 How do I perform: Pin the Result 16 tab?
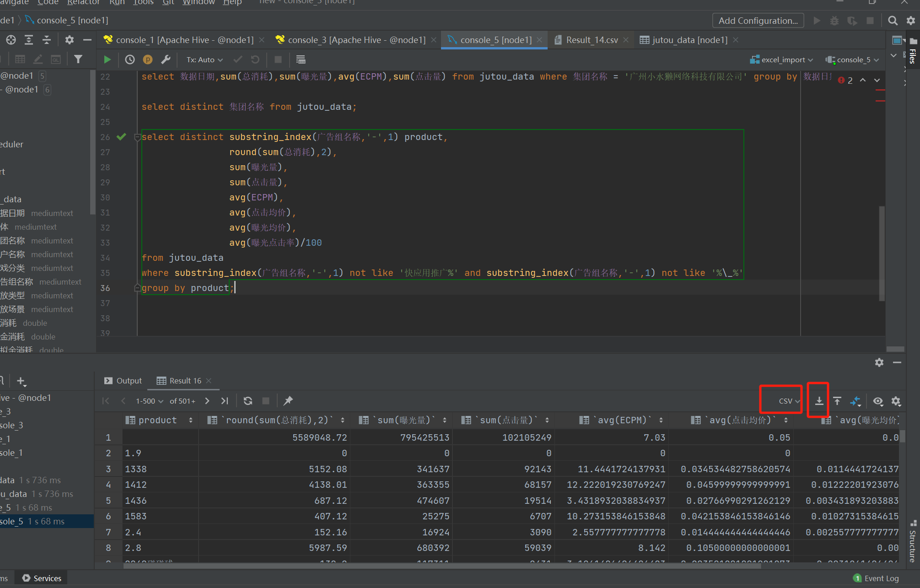pos(288,400)
